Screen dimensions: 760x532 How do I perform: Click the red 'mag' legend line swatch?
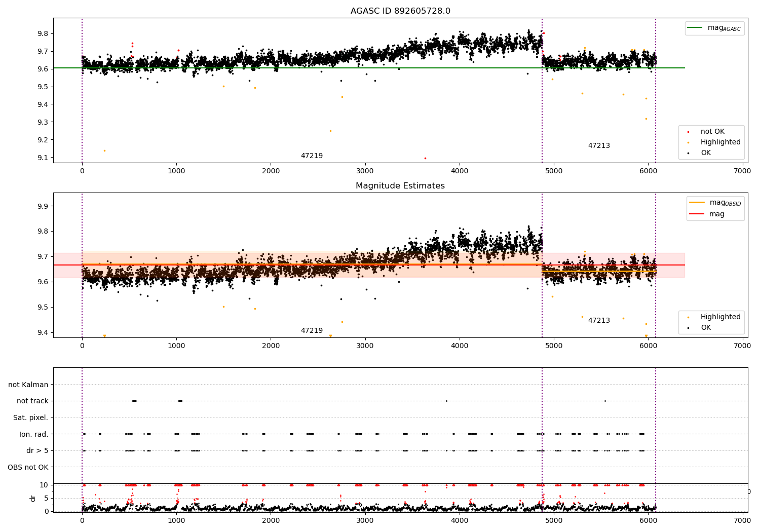click(x=697, y=214)
